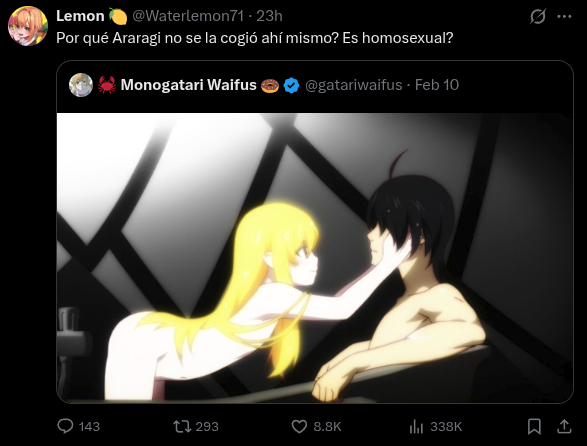
Task: Click the repost icon showing 293
Action: point(182,426)
